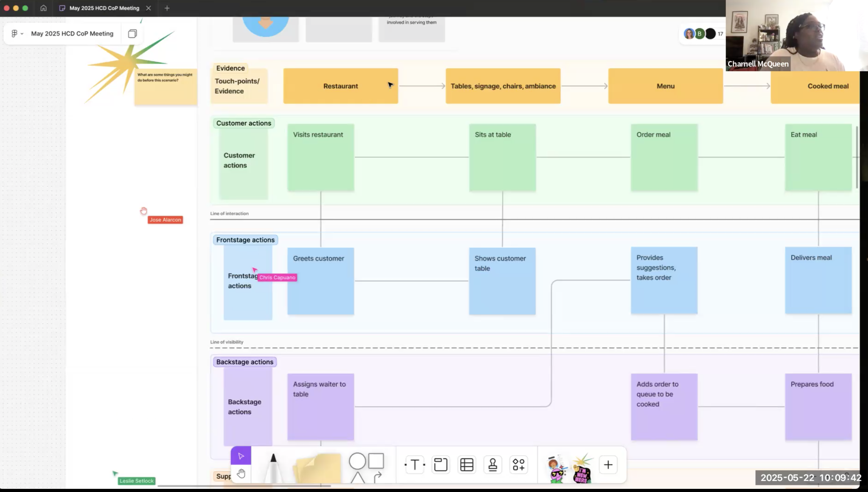This screenshot has width=868, height=492.
Task: Select the connector arrow tool
Action: tap(378, 477)
